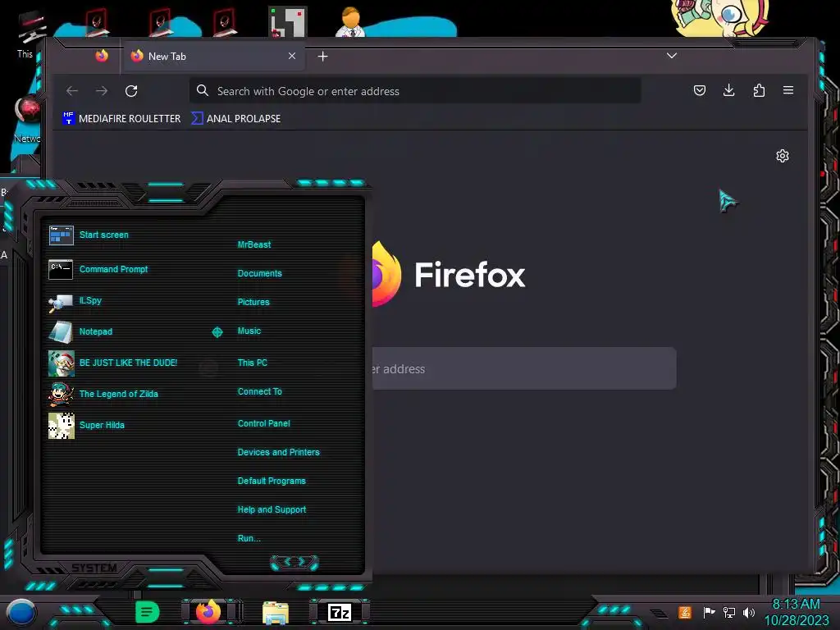Open the taskbar clock and date
The image size is (840, 630).
click(x=796, y=612)
